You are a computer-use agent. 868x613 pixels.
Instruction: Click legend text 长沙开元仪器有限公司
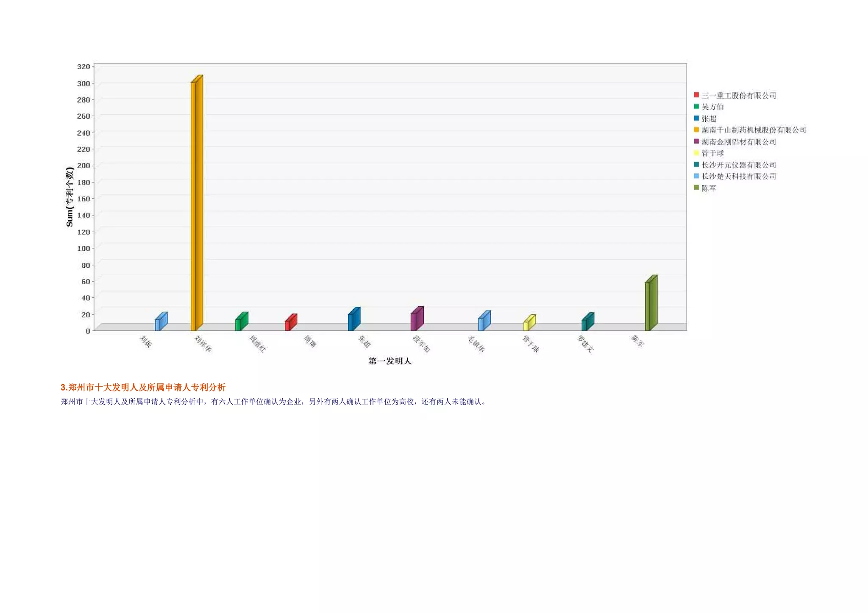[738, 165]
